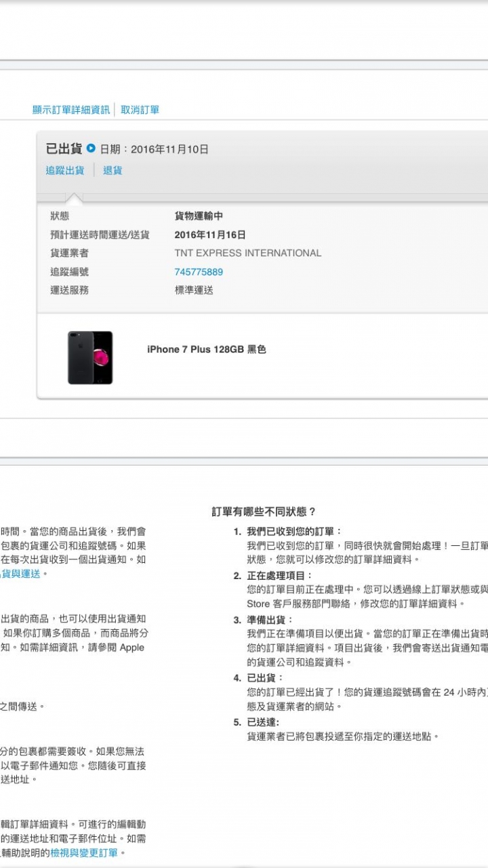
Task: Select the 日期：2016年11月10日 text
Action: click(x=155, y=149)
